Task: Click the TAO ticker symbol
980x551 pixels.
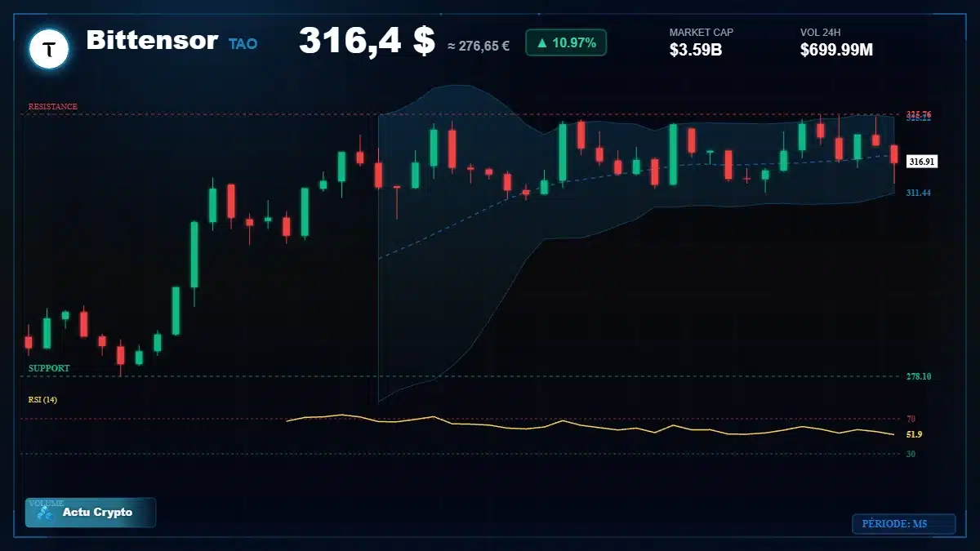Action: point(243,43)
